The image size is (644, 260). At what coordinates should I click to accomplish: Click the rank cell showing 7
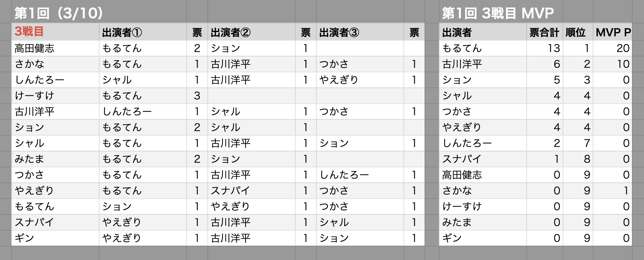pos(587,143)
